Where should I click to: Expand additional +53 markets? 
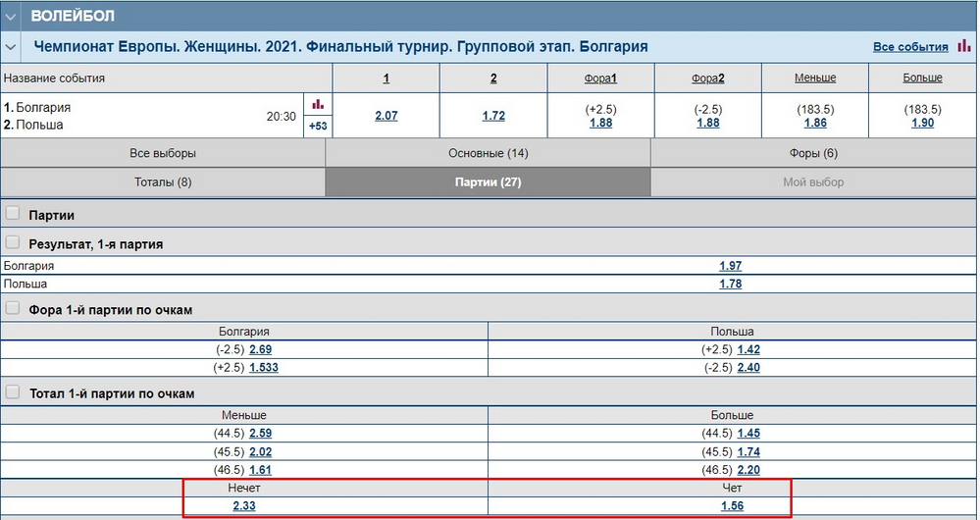tap(317, 126)
